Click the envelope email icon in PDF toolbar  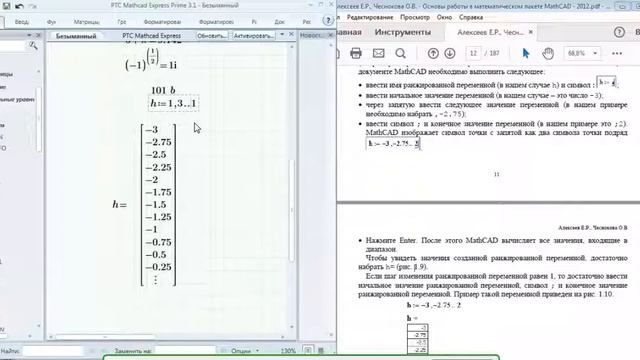tap(378, 53)
